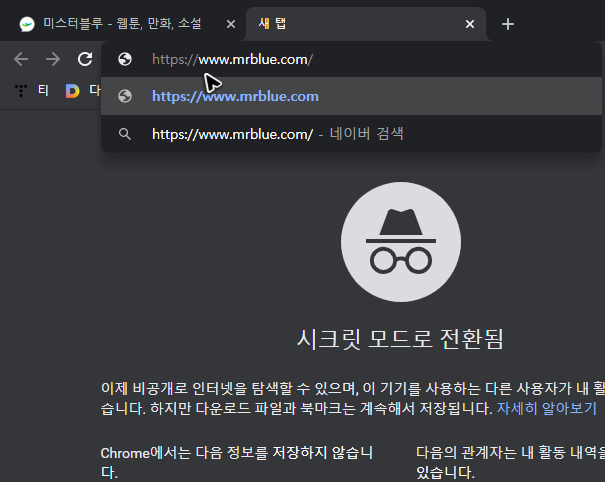Screen dimensions: 605x482
Task: Click the 미스터블루 tab favicon
Action: 27,24
